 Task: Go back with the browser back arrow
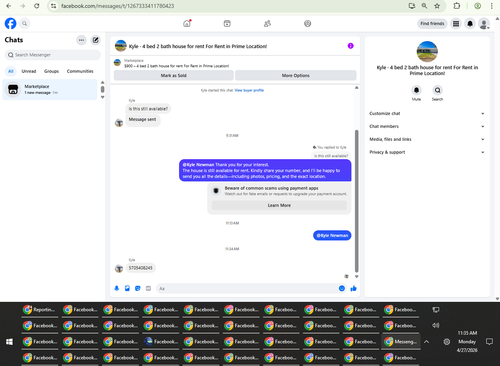[9, 6]
